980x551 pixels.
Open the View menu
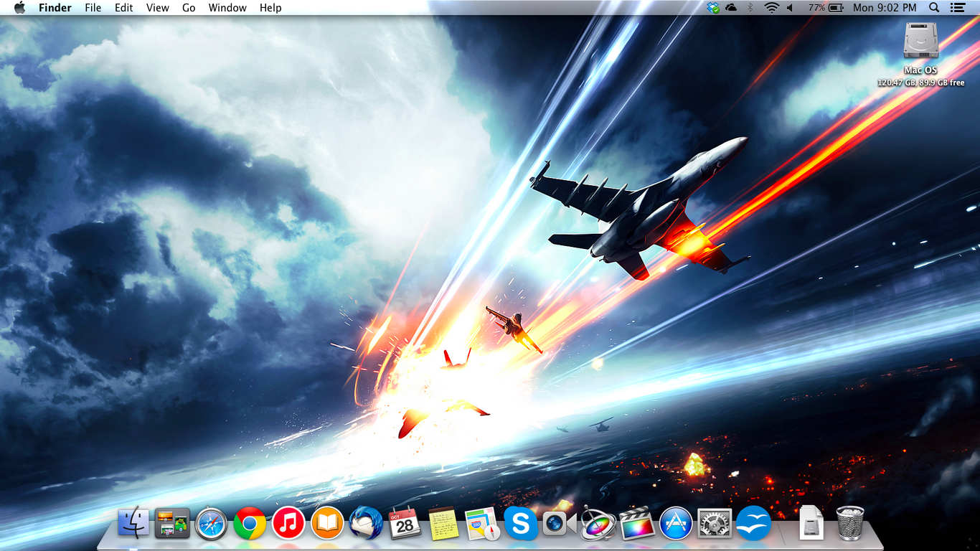coord(158,8)
